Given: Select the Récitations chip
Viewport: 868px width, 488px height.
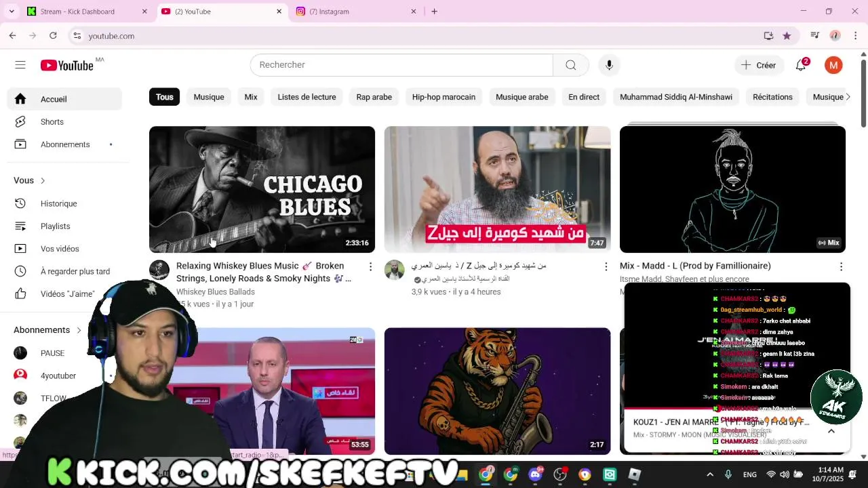Looking at the screenshot, I should coord(772,97).
